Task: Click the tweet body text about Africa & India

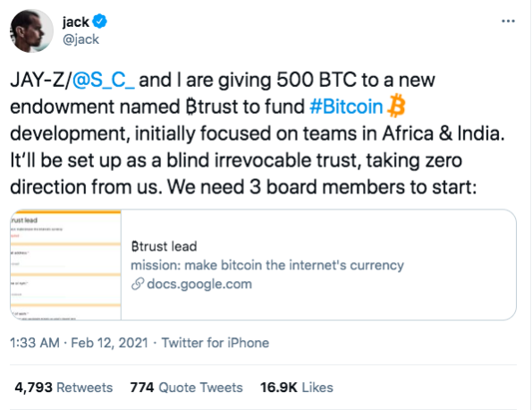Action: click(258, 133)
